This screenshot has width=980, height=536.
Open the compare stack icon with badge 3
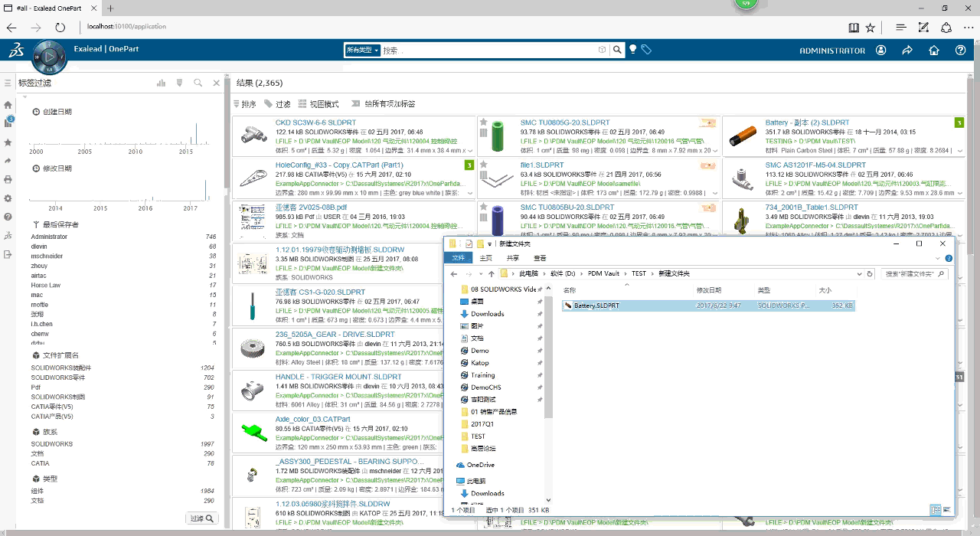[x=8, y=123]
